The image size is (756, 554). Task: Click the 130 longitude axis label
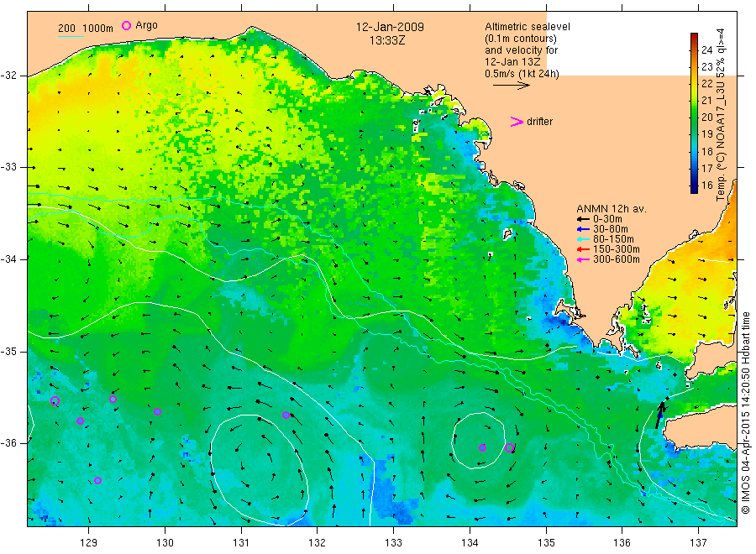click(165, 543)
